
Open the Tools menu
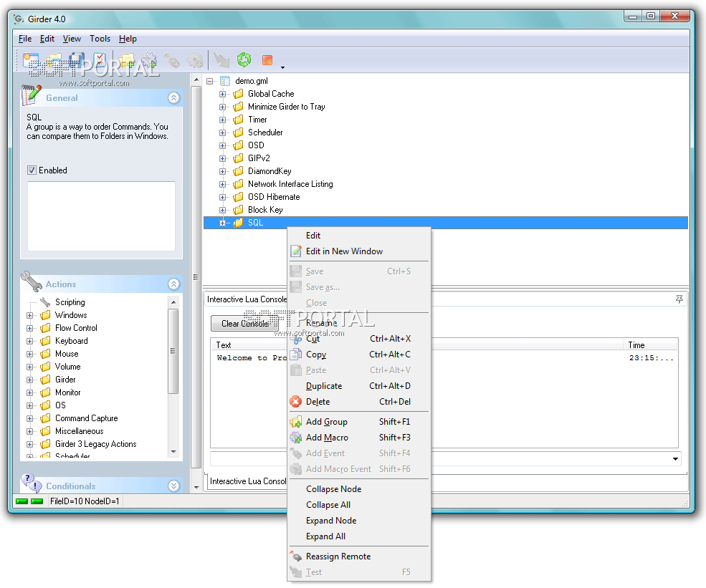coord(100,39)
